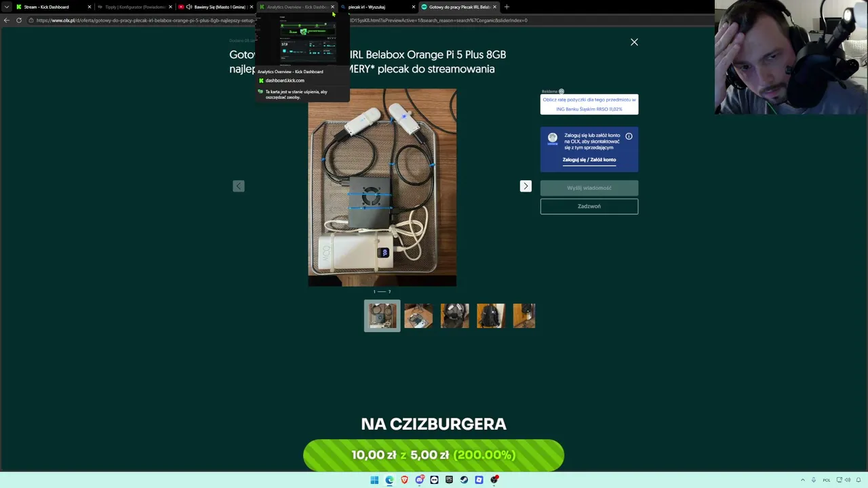868x488 pixels.
Task: Show hidden system tray icons
Action: 803,480
